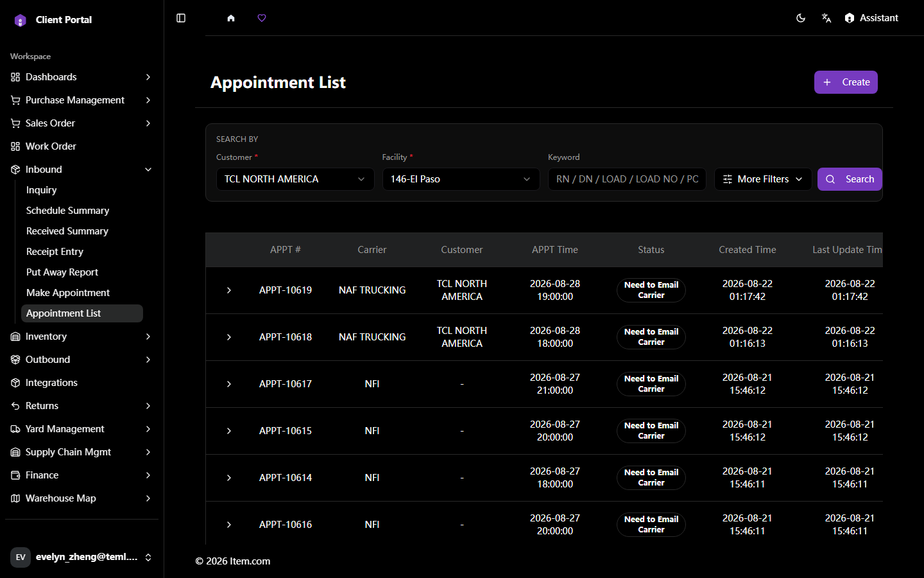Open the Facility dropdown

coord(461,179)
